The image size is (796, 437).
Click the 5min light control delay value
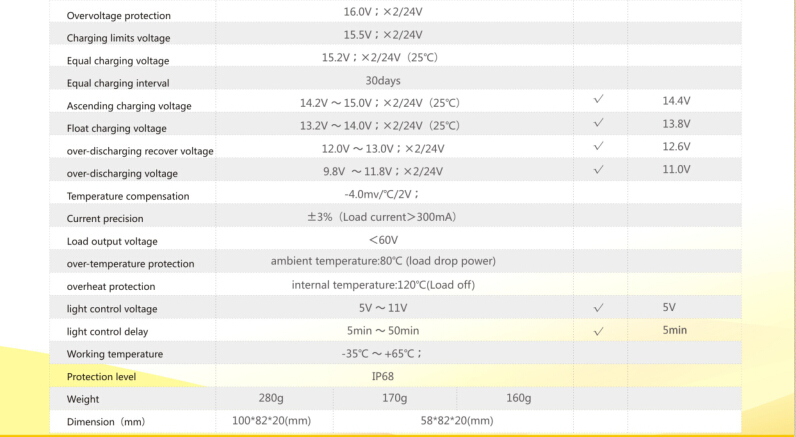click(x=675, y=330)
